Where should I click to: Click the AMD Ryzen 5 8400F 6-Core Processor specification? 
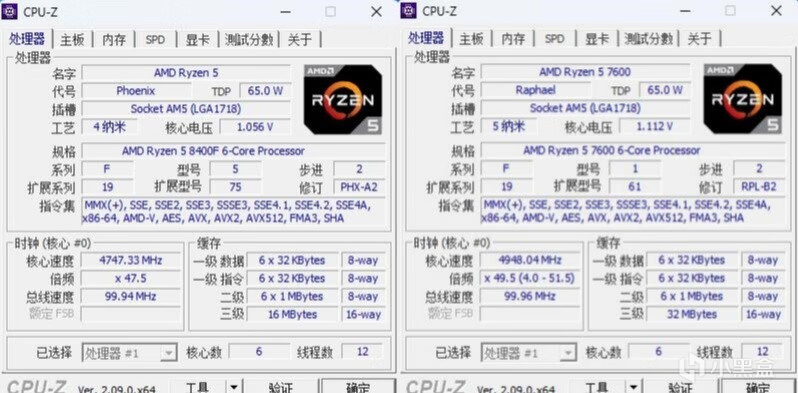(234, 151)
